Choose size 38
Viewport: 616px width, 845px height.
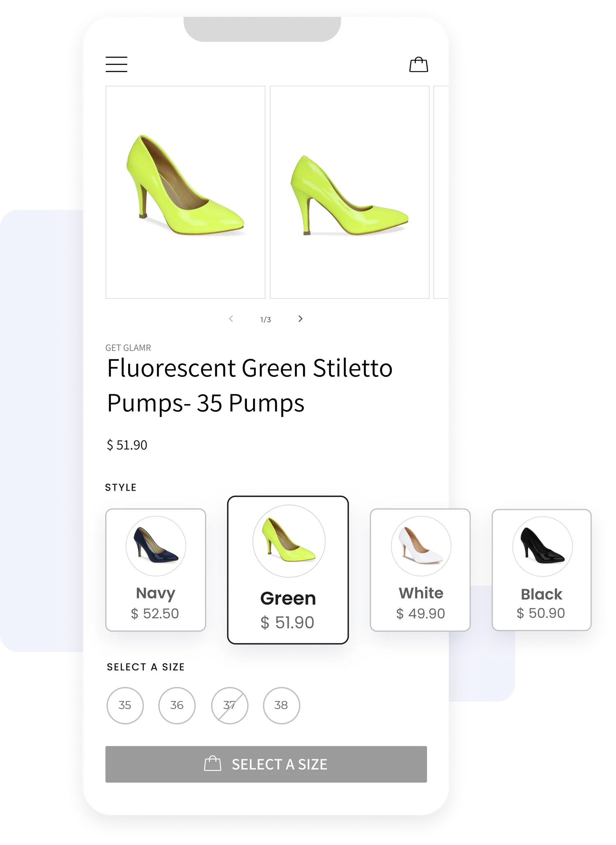[x=281, y=705]
